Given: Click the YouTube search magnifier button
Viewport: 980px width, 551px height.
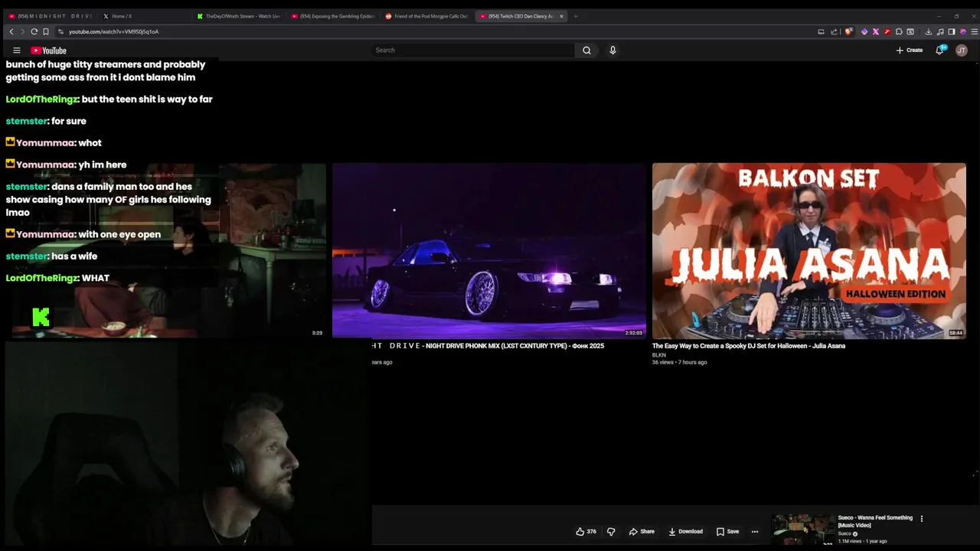Looking at the screenshot, I should point(586,51).
